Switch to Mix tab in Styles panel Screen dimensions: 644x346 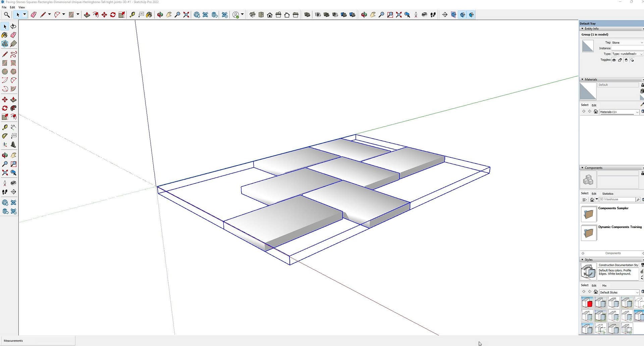point(604,286)
